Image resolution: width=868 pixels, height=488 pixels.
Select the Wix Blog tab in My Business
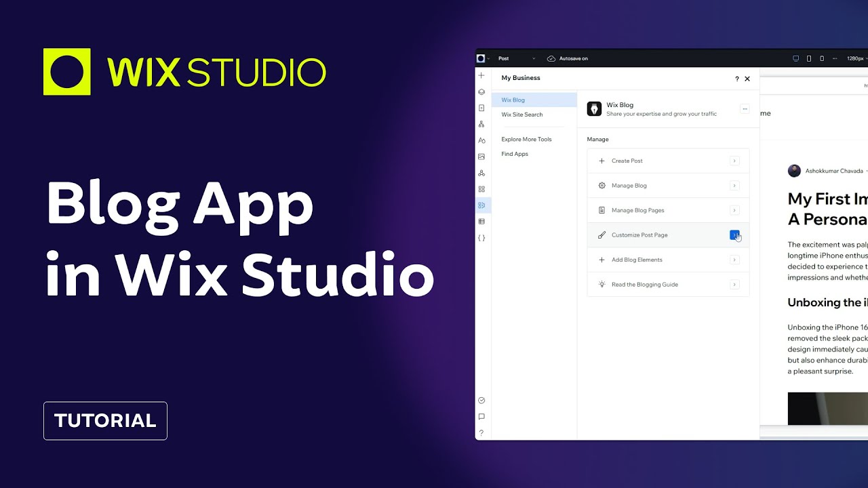(534, 100)
